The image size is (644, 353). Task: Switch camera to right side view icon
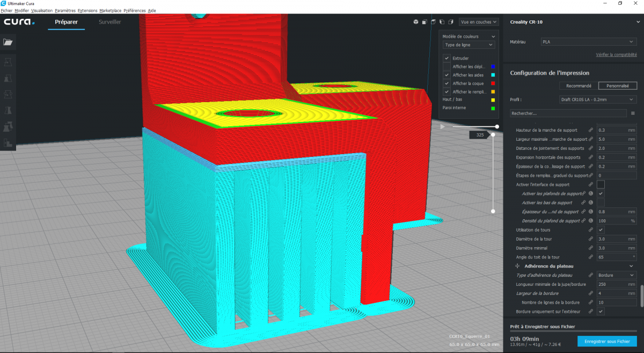[x=450, y=22]
